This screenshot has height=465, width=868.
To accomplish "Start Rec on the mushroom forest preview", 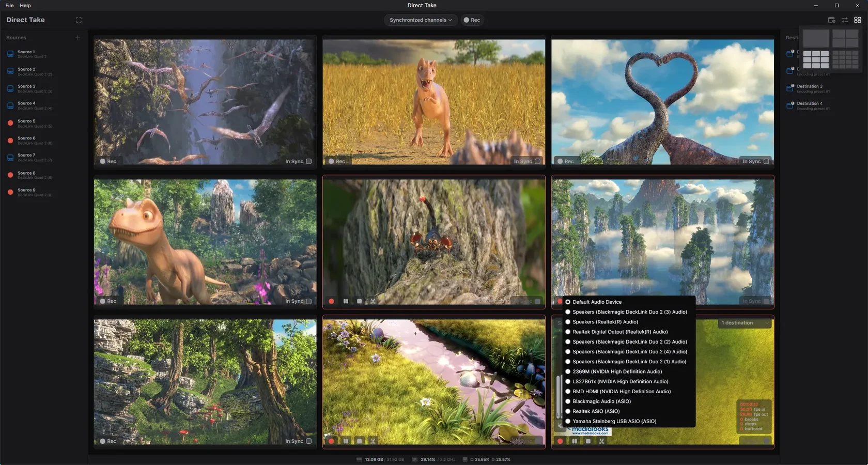I will tap(108, 441).
